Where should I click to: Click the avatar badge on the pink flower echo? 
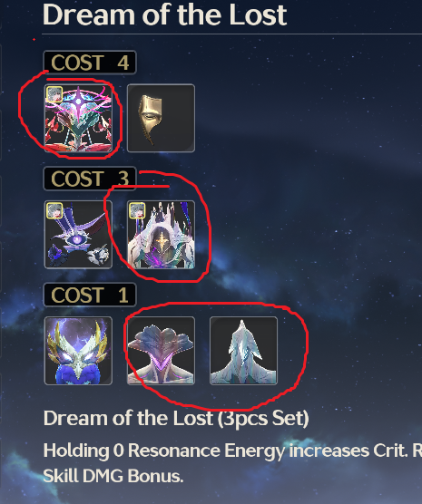(54, 94)
